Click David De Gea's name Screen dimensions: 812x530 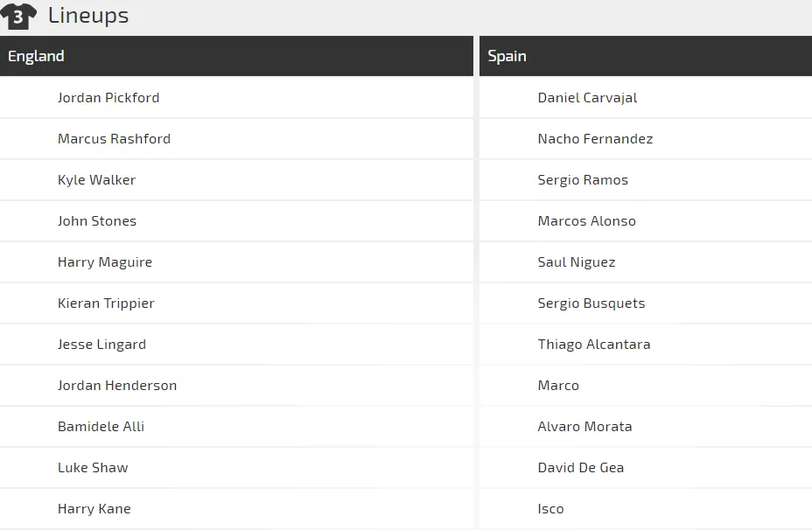[581, 468]
